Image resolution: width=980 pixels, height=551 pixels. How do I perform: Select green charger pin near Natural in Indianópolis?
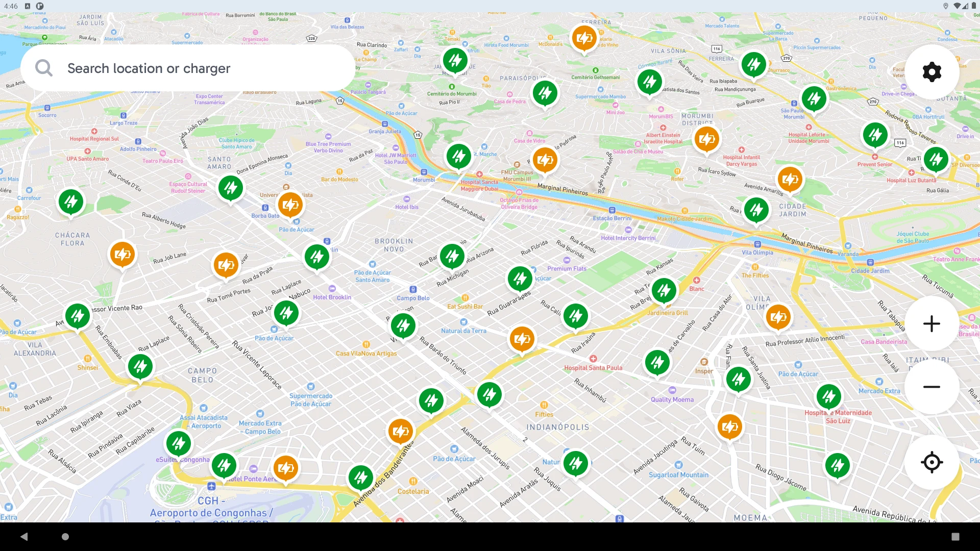(575, 464)
